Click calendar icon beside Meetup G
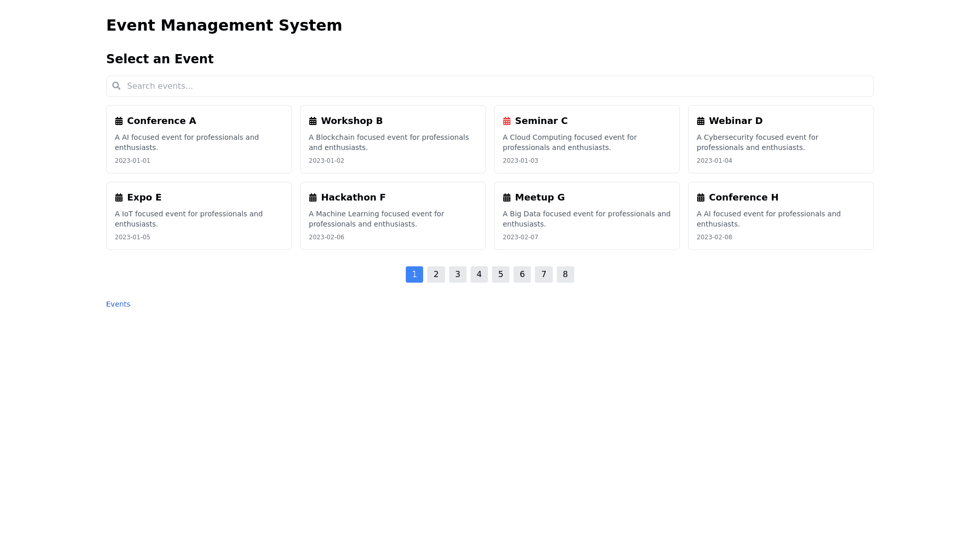Viewport: 980px width, 551px height. 507,197
